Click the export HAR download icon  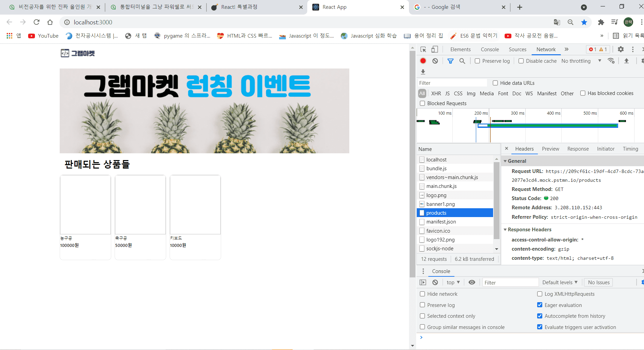[423, 72]
